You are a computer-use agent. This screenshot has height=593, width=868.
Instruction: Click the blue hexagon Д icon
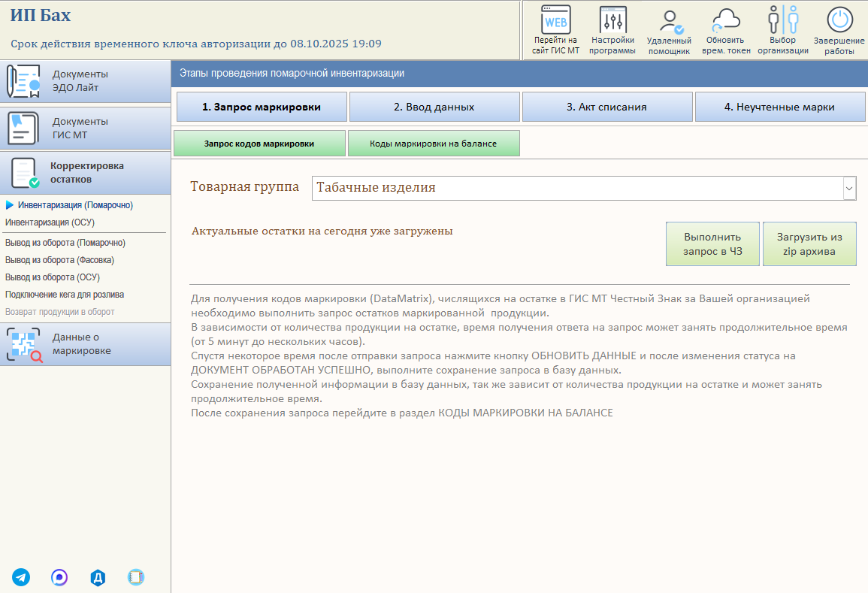point(98,577)
